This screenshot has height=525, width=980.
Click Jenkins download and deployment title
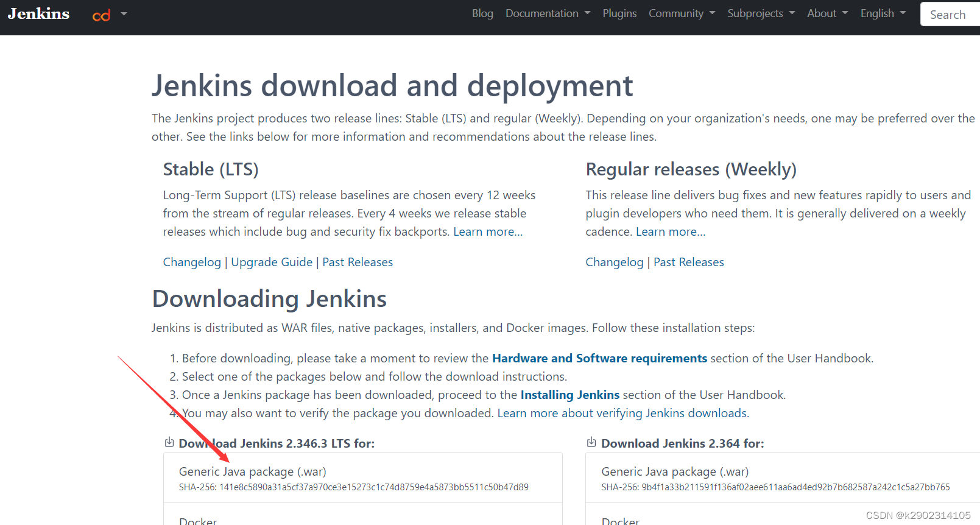click(x=392, y=86)
